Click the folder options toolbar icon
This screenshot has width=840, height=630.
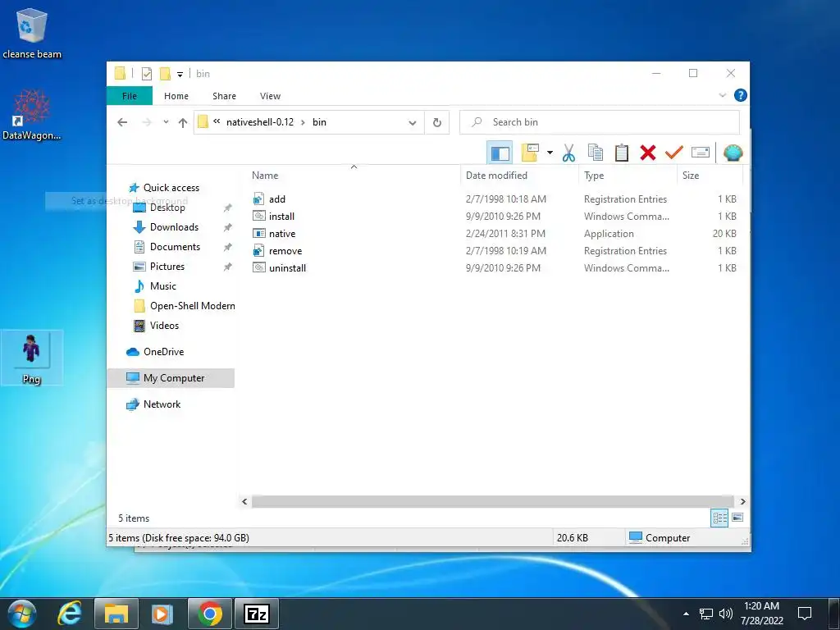pyautogui.click(x=530, y=153)
